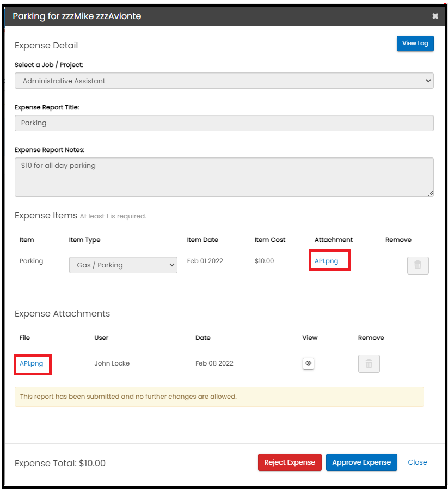The image size is (448, 493).
Task: Select the Feb 01 2022 item date
Action: point(205,261)
